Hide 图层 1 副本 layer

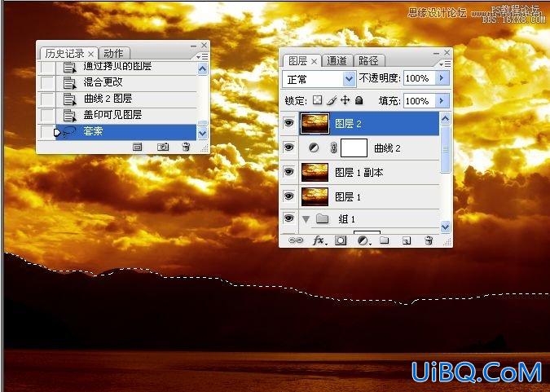[288, 172]
